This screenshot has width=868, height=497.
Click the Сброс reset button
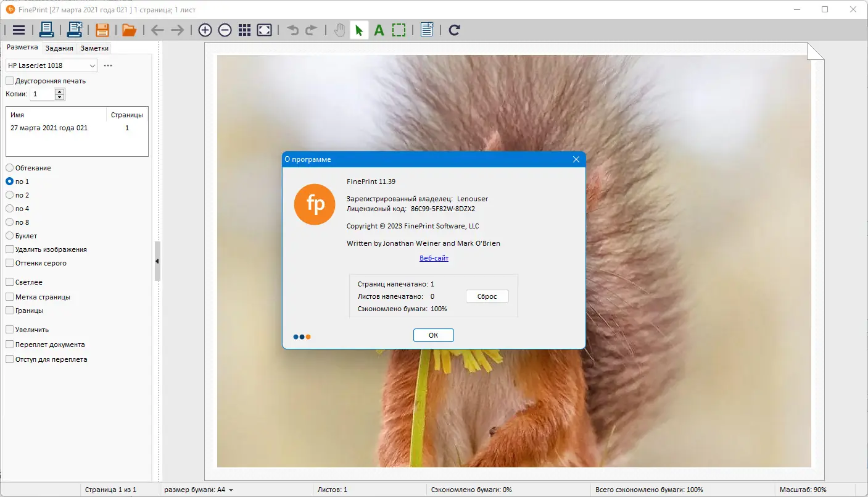coord(487,296)
